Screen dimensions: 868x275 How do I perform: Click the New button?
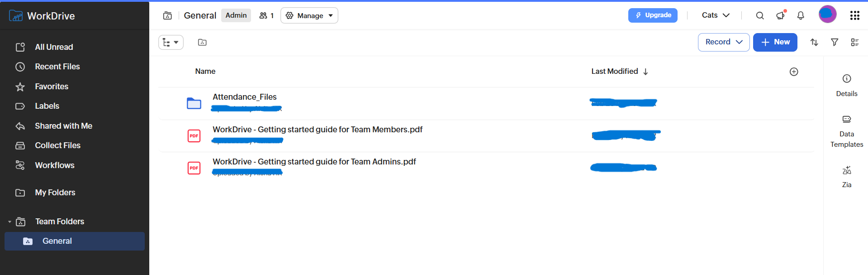pos(775,42)
